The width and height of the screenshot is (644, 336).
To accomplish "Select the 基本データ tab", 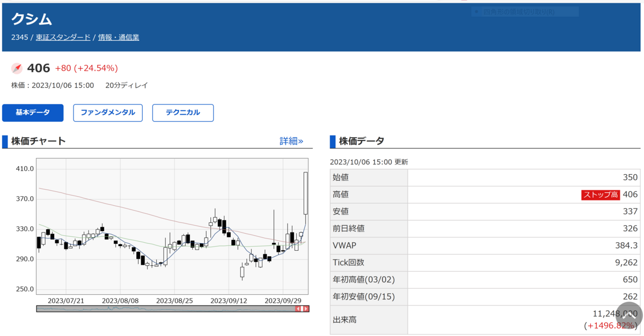I will click(33, 113).
